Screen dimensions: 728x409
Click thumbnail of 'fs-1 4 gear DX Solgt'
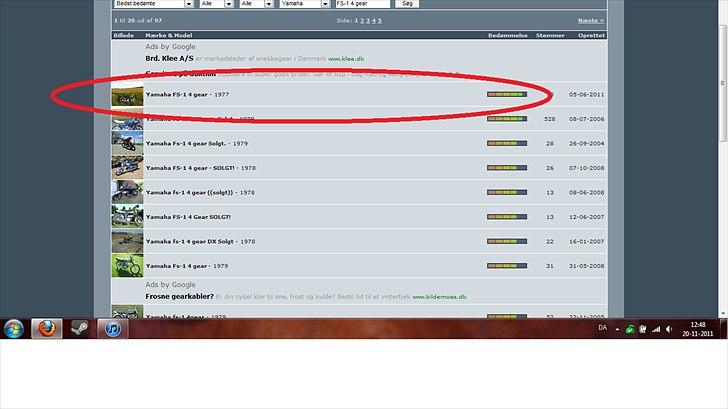(x=127, y=241)
